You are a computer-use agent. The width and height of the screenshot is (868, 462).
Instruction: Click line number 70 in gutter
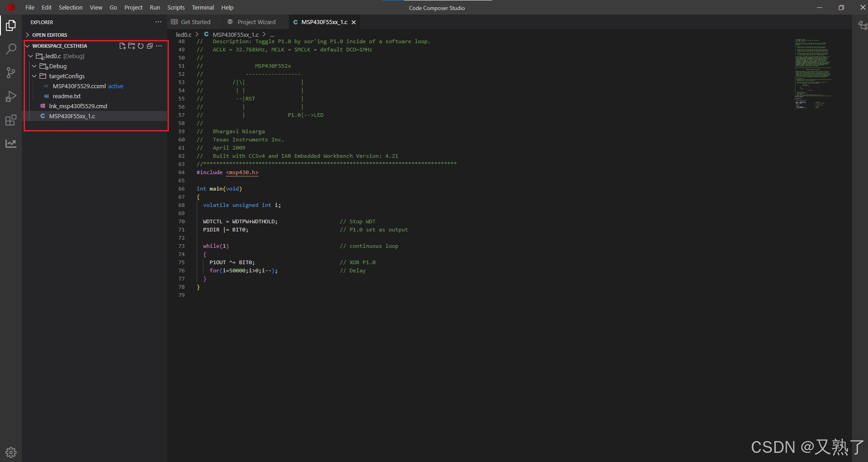pos(182,221)
